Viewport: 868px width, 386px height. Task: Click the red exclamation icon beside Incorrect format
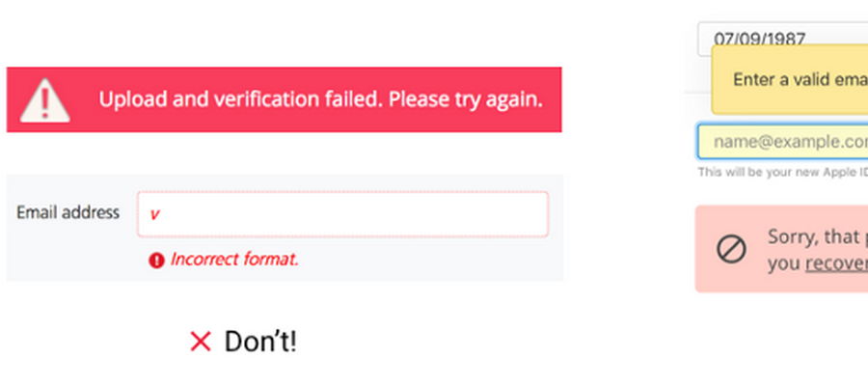(x=156, y=260)
